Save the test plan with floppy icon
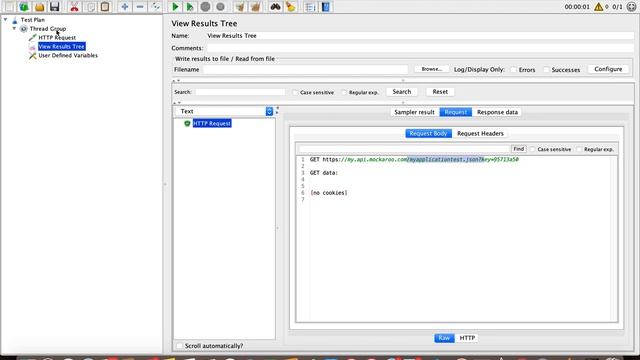 click(54, 7)
